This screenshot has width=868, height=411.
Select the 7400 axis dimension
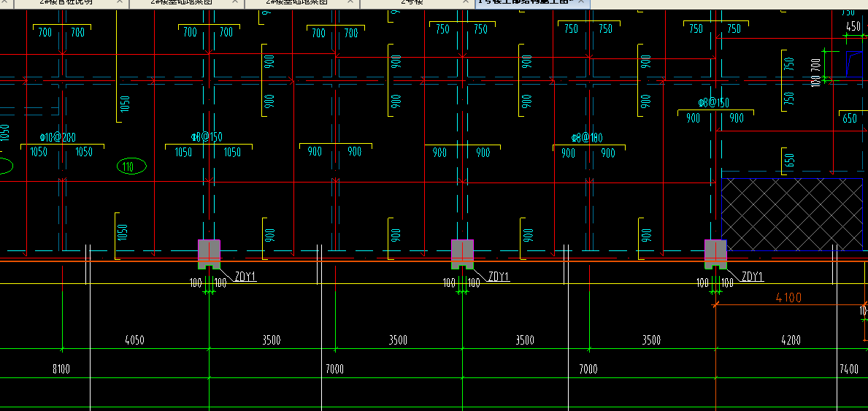[848, 369]
